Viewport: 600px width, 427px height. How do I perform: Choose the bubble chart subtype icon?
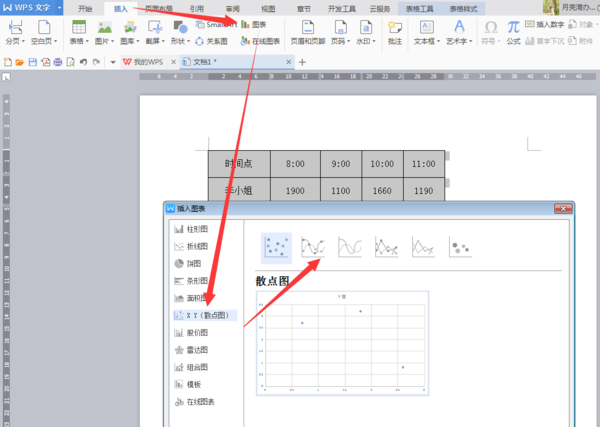[460, 247]
